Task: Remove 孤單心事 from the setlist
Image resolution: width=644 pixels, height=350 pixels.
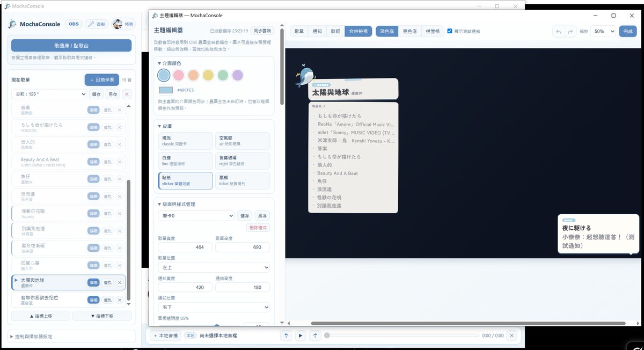Action: click(x=119, y=265)
